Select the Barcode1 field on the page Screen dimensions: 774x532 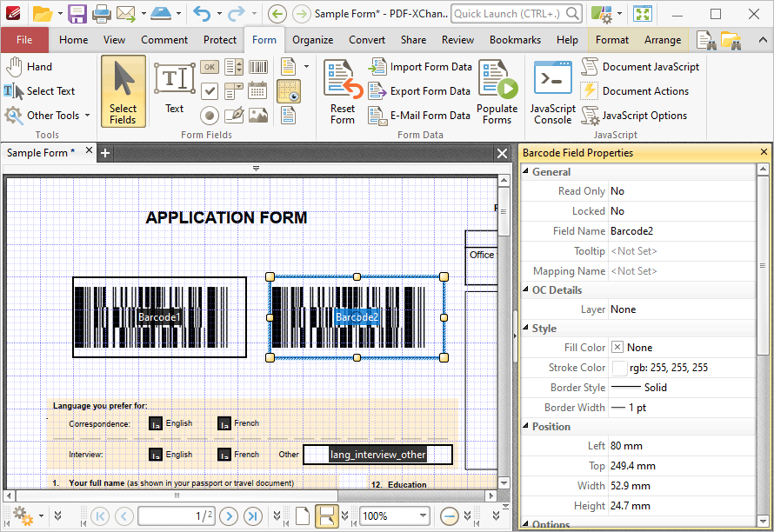(159, 316)
